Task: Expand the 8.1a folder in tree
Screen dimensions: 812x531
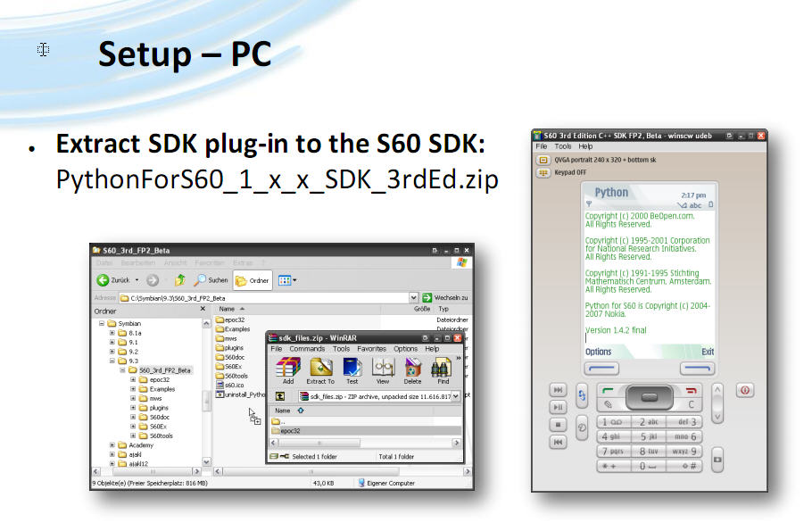Action: (112, 333)
